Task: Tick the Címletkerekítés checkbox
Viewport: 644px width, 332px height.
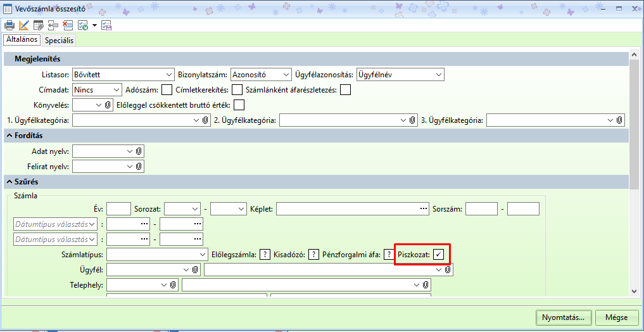Action: coord(237,90)
